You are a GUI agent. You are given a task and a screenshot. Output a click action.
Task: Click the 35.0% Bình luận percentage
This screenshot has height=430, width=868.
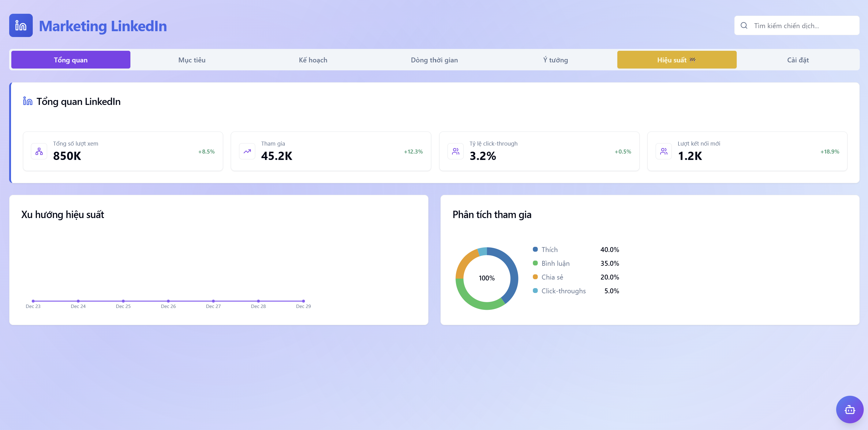coord(610,263)
